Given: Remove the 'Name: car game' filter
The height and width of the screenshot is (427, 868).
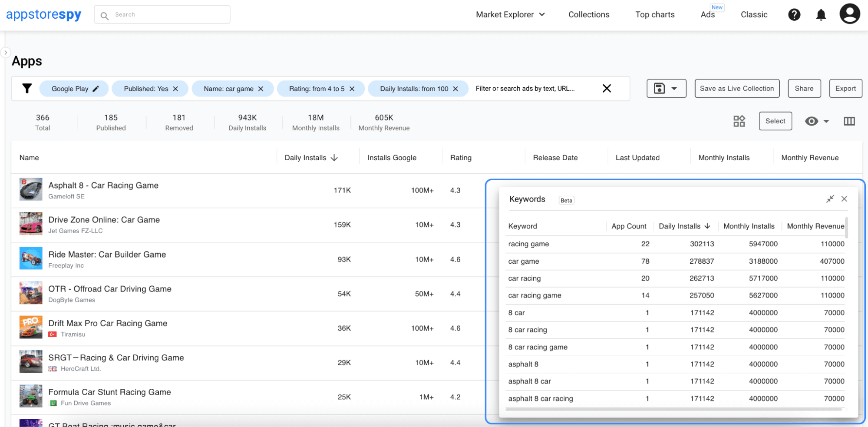Looking at the screenshot, I should pos(261,89).
